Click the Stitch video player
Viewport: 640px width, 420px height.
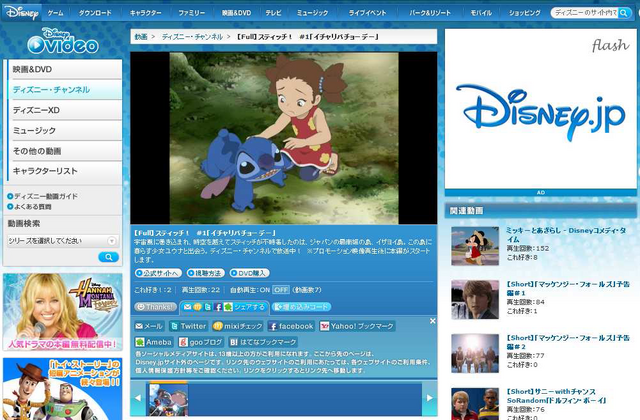click(x=284, y=138)
